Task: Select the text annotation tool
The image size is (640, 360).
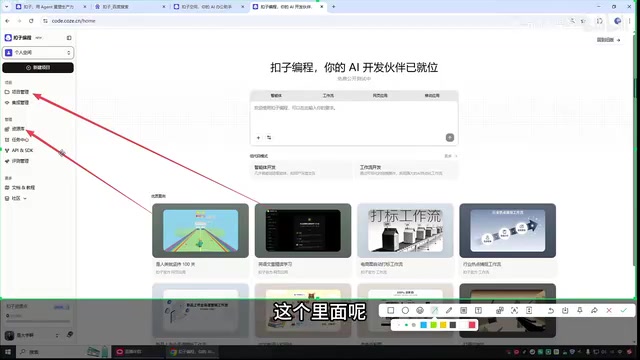Action: tap(478, 311)
